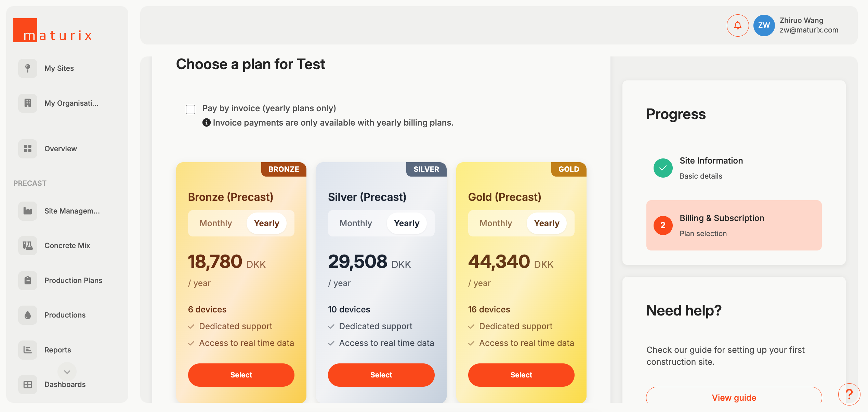Select the Gold (Precast) plan
Screen dimensions: 868x412
(x=521, y=375)
